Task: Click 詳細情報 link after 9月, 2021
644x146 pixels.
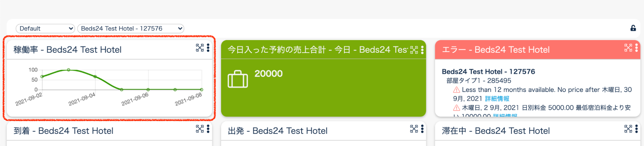Action: point(497,99)
